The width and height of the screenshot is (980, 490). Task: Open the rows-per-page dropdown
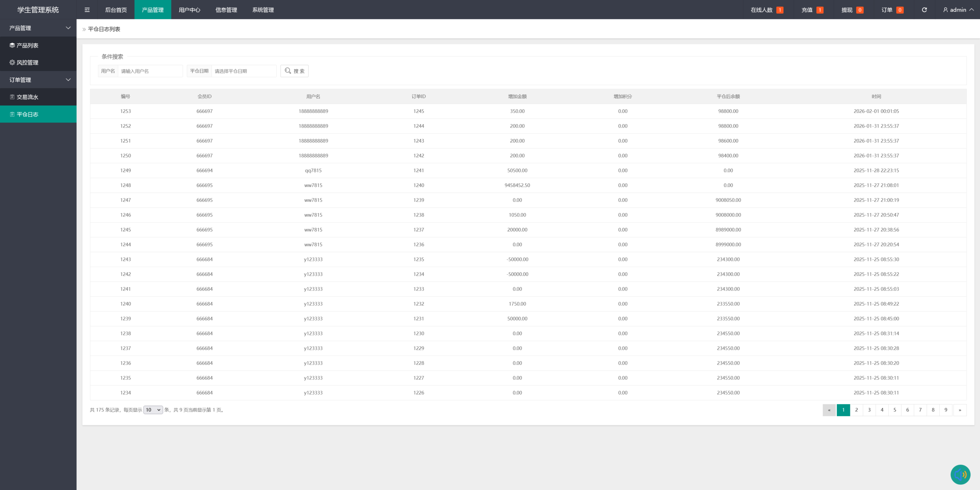pos(153,410)
